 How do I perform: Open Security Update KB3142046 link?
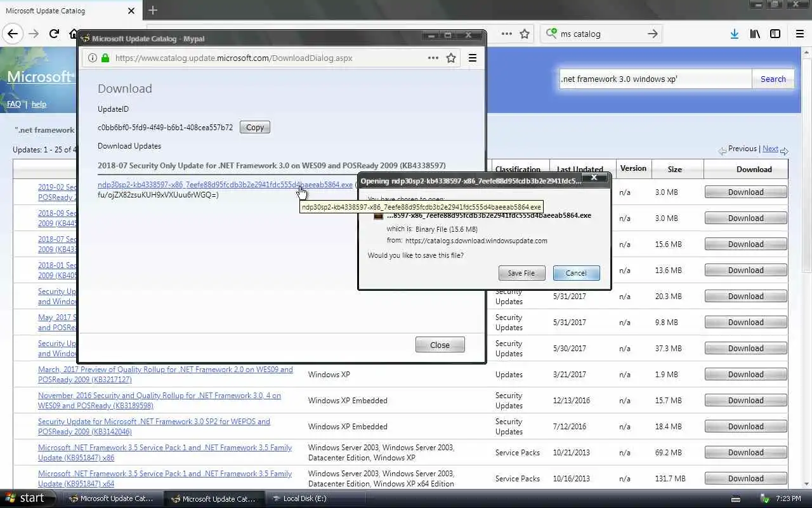tap(154, 427)
